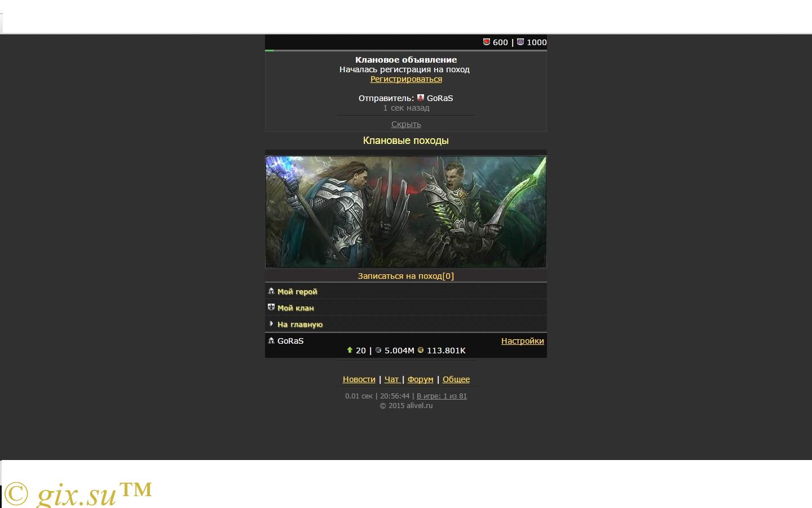Open the Форум link in footer
This screenshot has width=812, height=508.
421,379
